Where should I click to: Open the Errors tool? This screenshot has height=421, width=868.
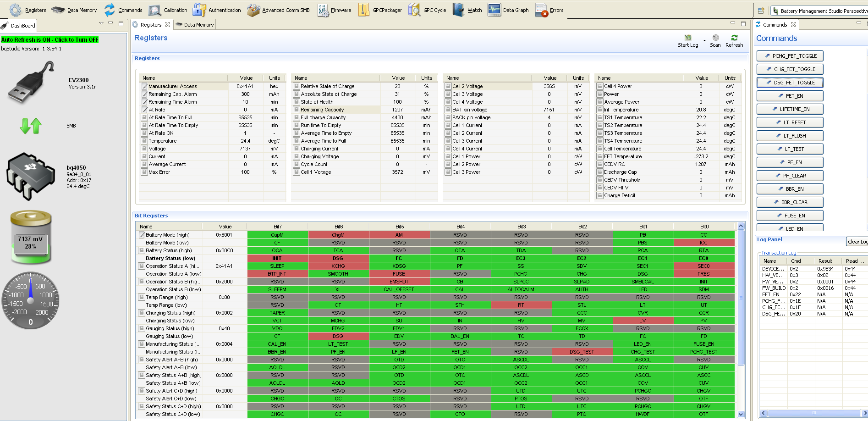coord(549,10)
